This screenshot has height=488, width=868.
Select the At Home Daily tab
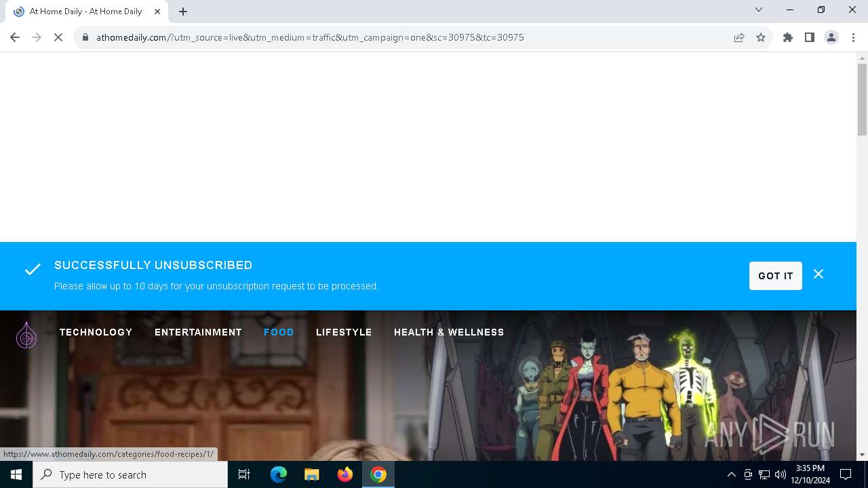click(x=86, y=12)
